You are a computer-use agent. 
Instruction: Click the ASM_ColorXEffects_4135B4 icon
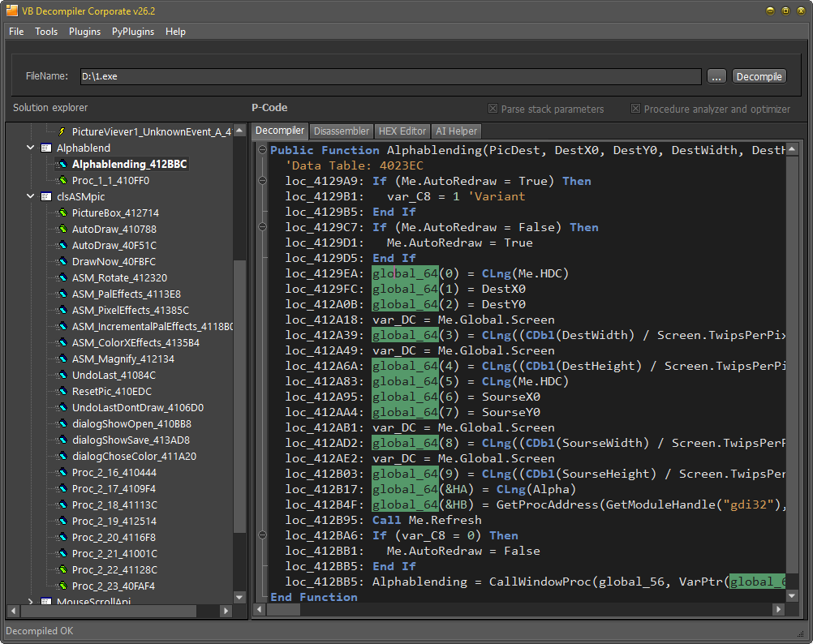(62, 342)
